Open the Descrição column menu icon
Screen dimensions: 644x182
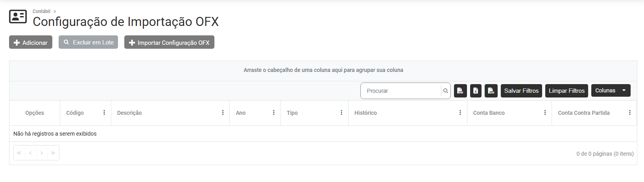(x=223, y=113)
